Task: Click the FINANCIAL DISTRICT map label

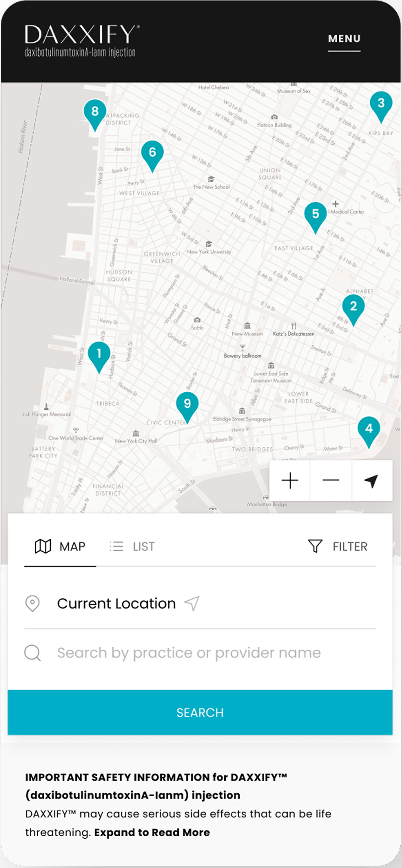Action: 108,490
